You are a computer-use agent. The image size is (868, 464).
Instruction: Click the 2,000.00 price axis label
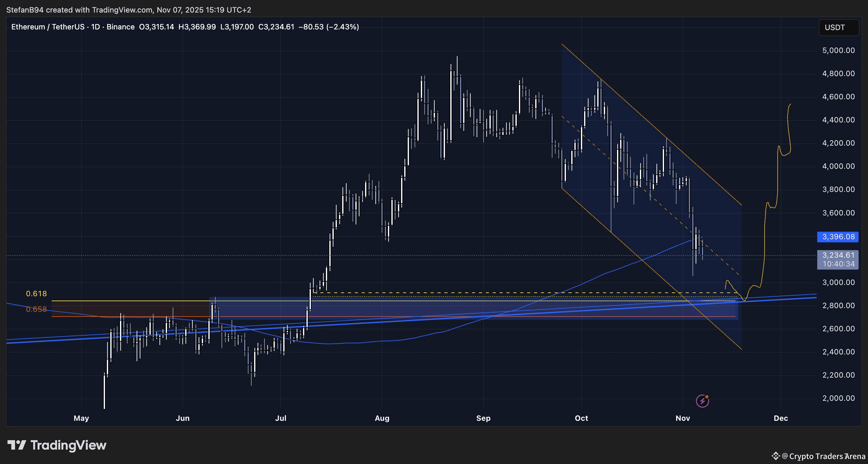[x=839, y=398]
